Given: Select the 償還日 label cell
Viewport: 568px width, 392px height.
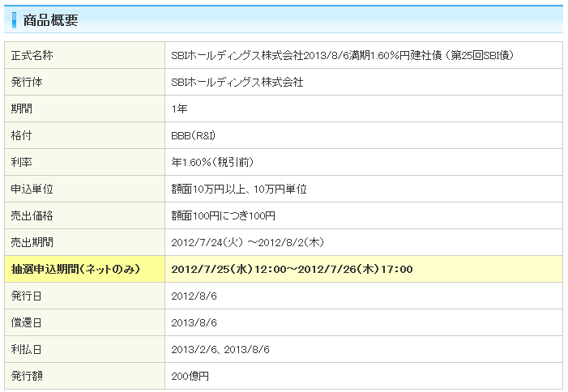Looking at the screenshot, I should tap(85, 322).
